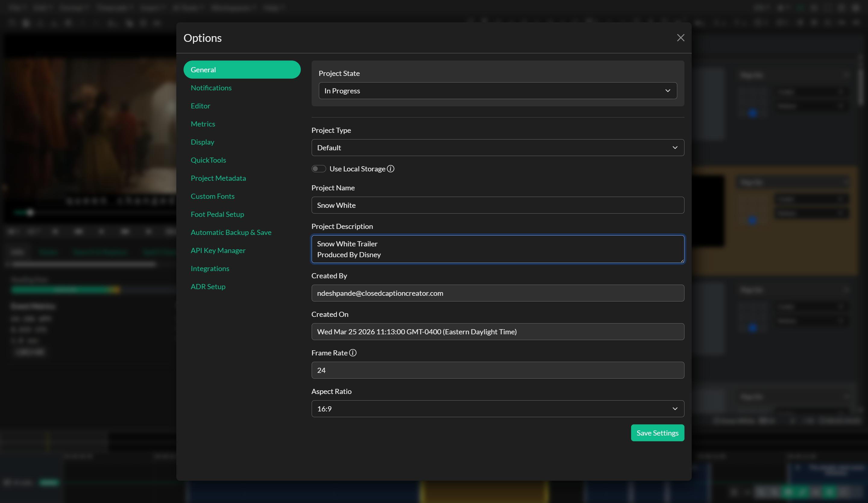Toggle Use Local Storage switch

[x=319, y=169]
